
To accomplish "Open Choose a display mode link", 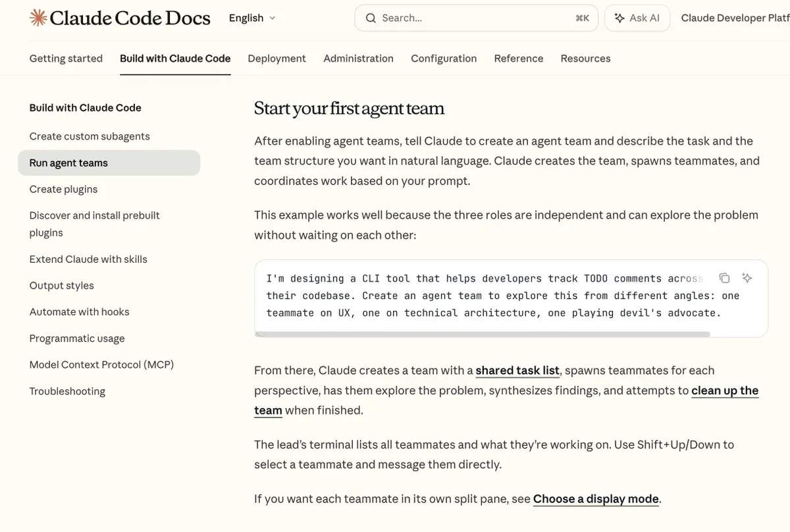I will click(596, 499).
